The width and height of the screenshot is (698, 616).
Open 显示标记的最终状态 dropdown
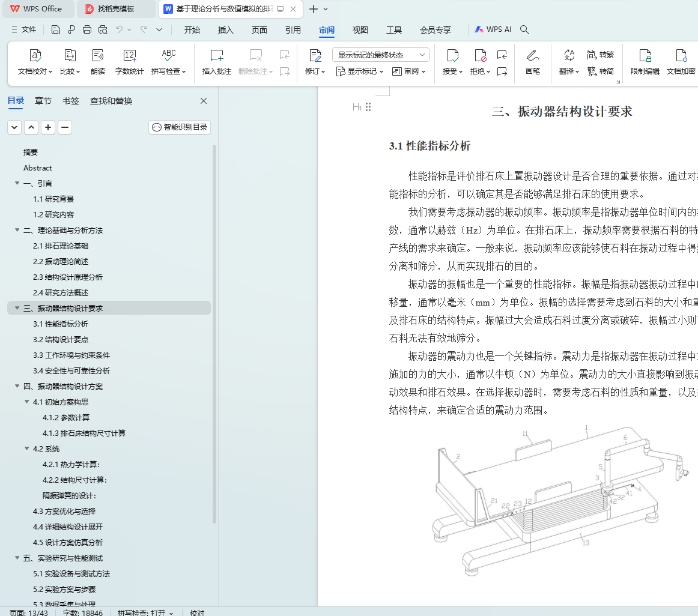(x=381, y=55)
